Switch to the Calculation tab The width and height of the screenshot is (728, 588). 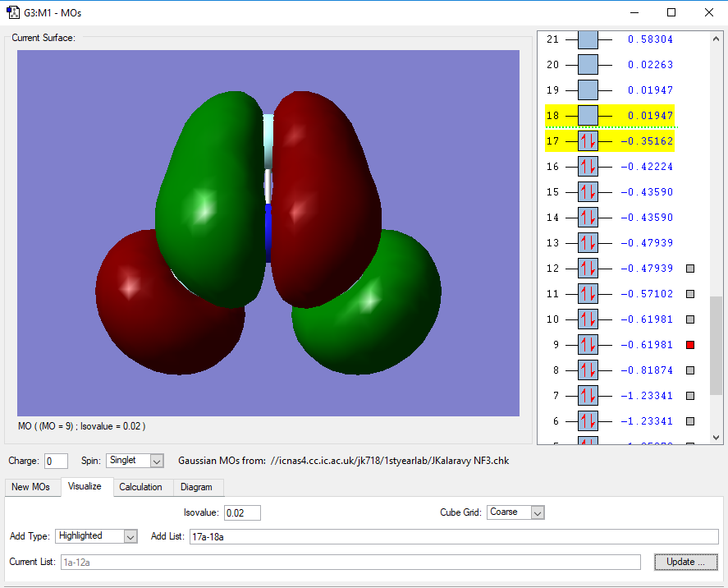coord(140,487)
